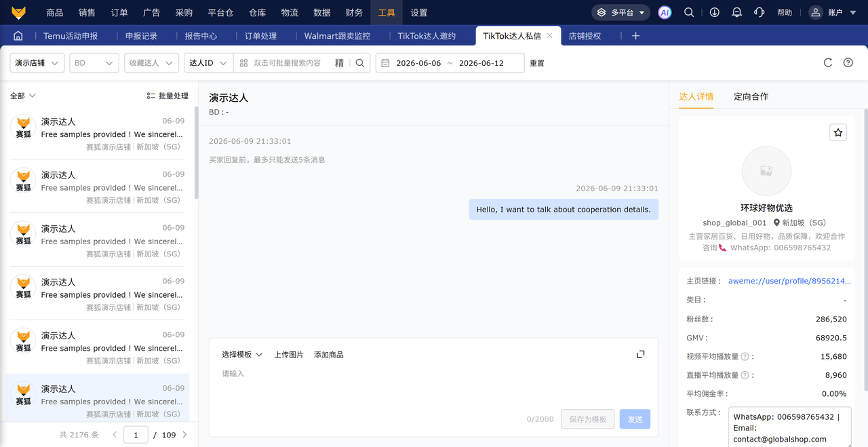This screenshot has width=868, height=447.
Task: Open the 账户 account menu
Action: [x=833, y=12]
